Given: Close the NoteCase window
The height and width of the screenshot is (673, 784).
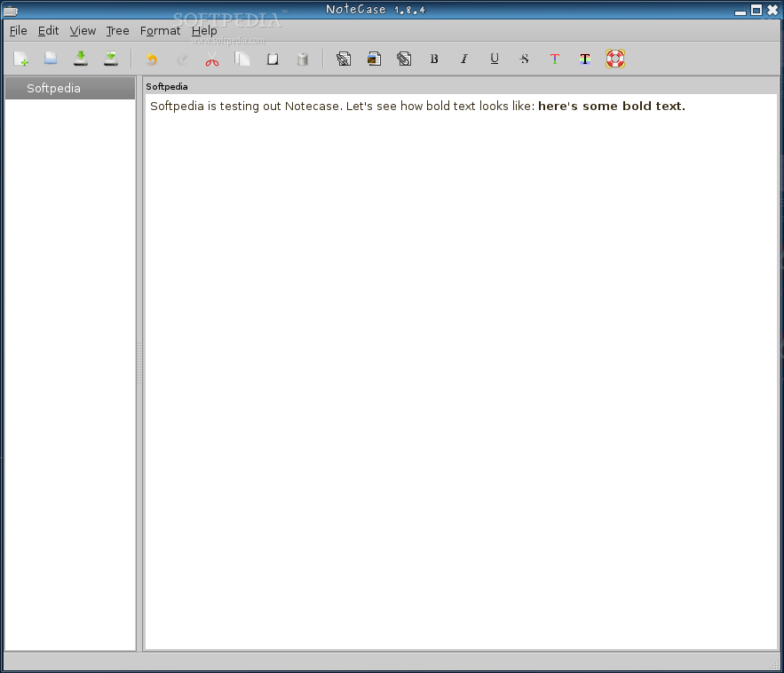Looking at the screenshot, I should click(x=772, y=10).
